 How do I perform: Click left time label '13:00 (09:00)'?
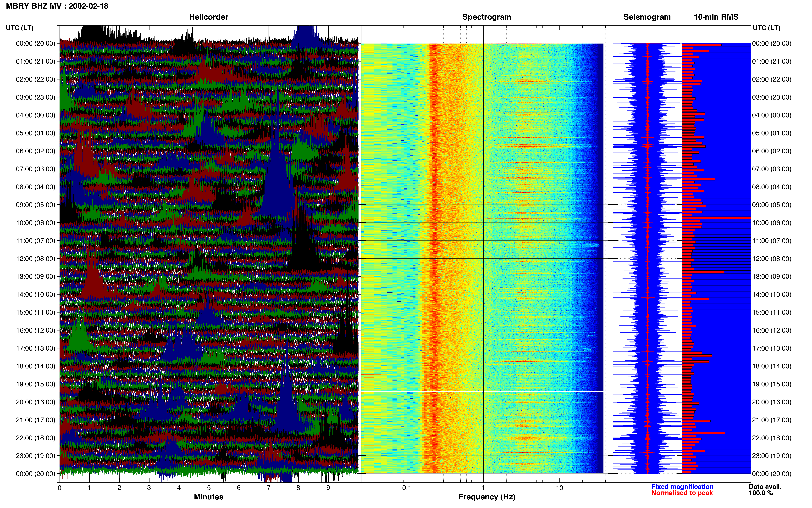pyautogui.click(x=36, y=277)
